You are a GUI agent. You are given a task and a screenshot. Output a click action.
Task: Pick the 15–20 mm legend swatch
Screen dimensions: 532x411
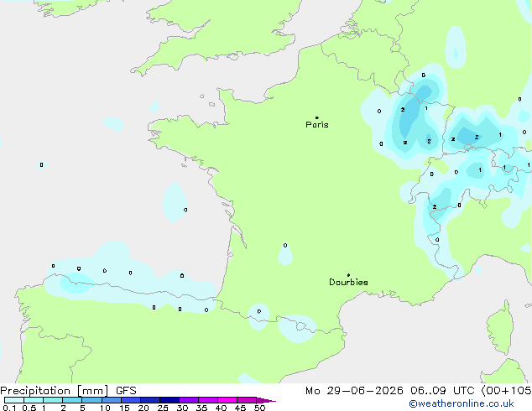click(x=130, y=400)
